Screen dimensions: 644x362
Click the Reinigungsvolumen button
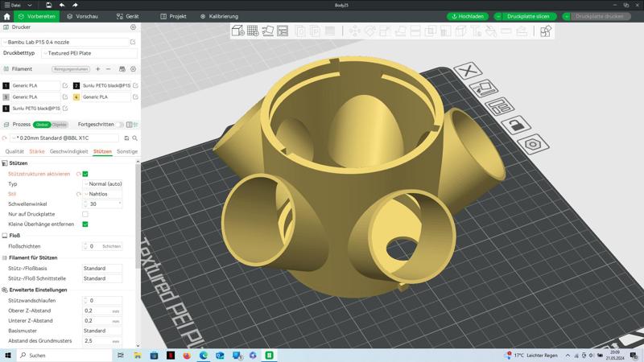point(71,69)
